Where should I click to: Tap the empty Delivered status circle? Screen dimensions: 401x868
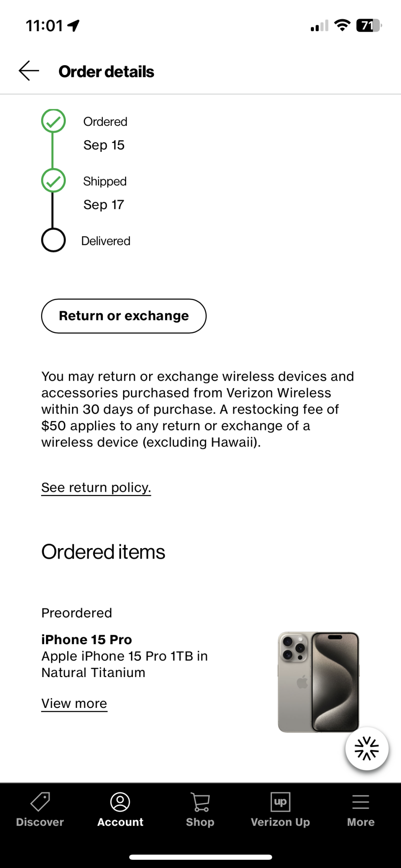click(53, 240)
